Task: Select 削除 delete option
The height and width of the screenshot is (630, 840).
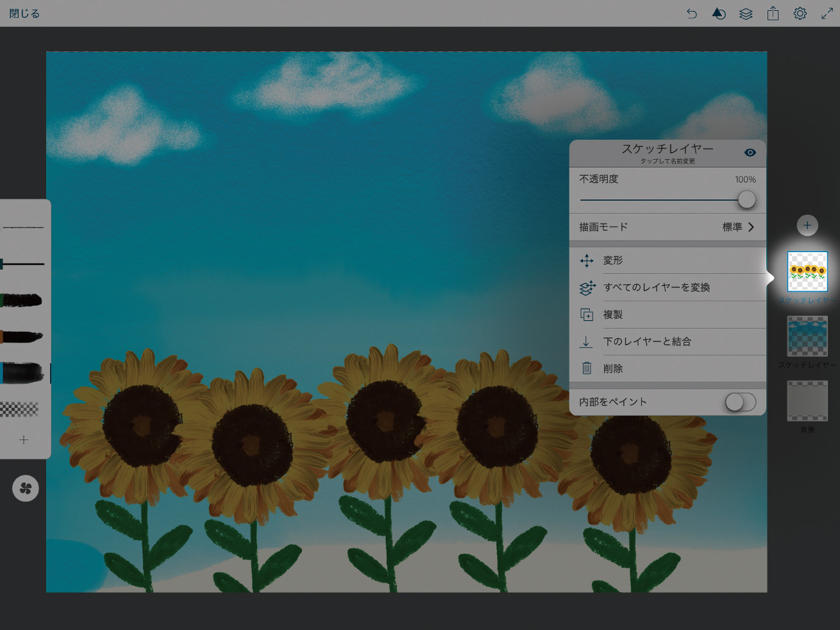Action: (668, 368)
